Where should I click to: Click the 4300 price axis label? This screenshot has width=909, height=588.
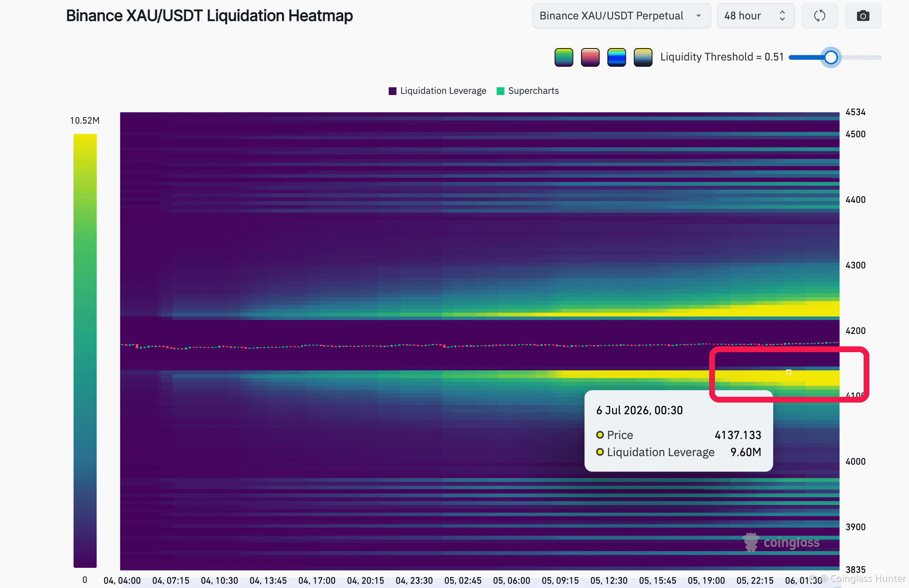[856, 265]
